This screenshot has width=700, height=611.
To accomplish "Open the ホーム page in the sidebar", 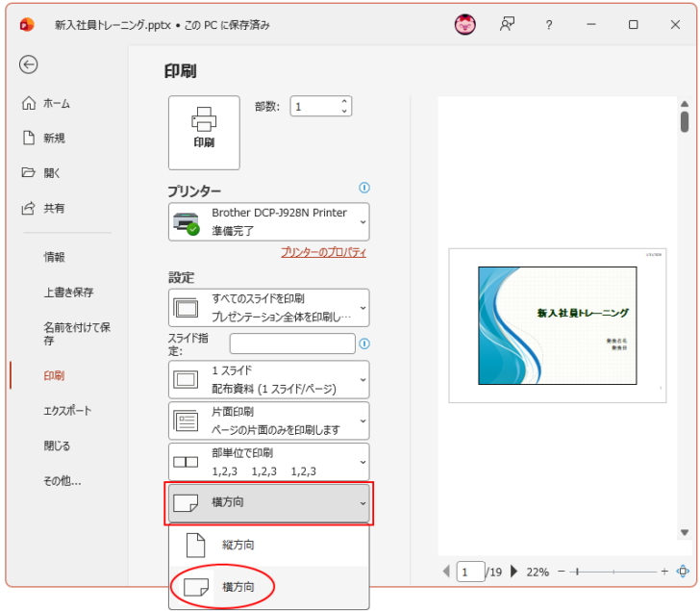I will tap(45, 103).
